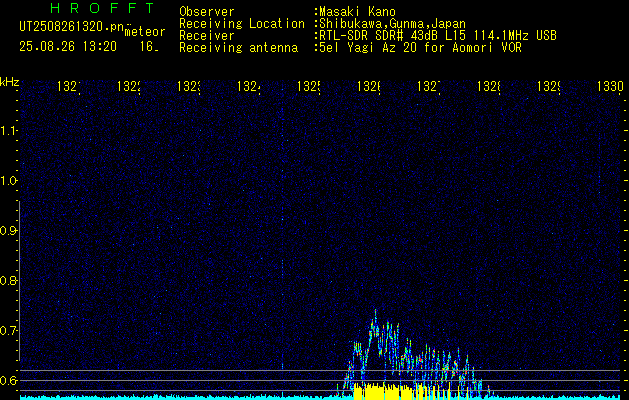Click observer name Masaki Kano

[357, 12]
